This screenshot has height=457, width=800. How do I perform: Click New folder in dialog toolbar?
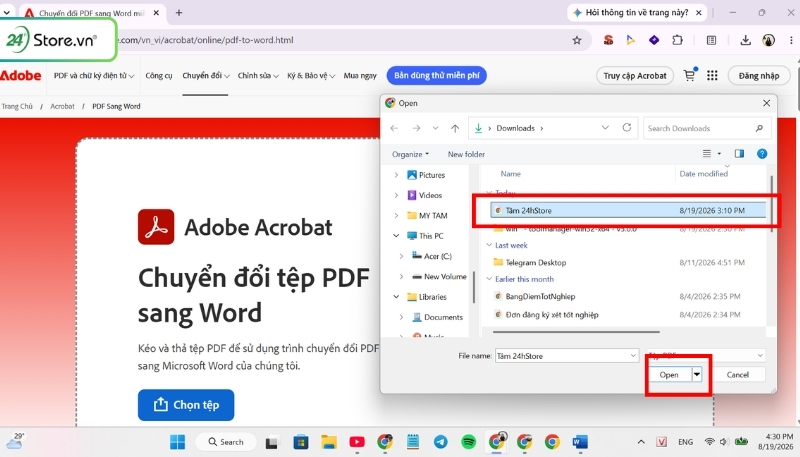tap(466, 154)
